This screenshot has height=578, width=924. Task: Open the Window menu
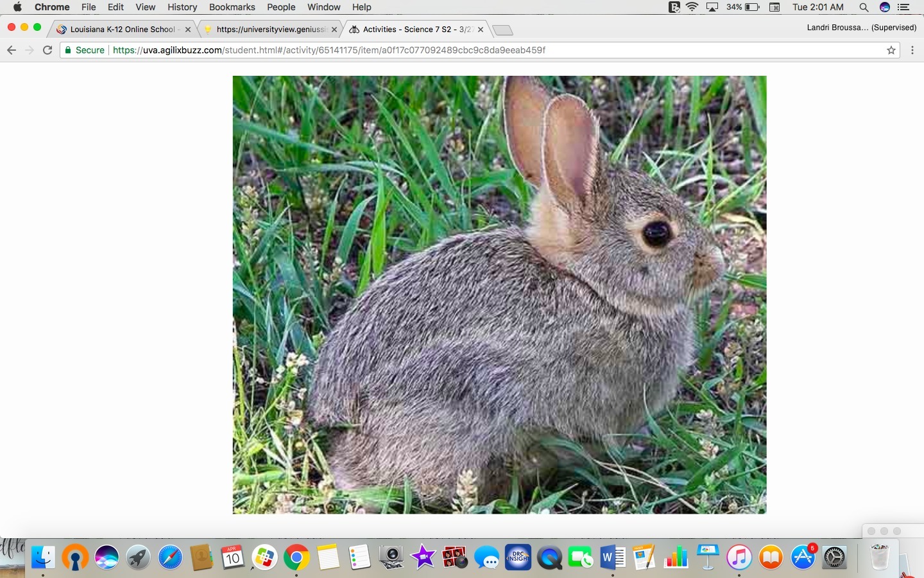pyautogui.click(x=324, y=7)
